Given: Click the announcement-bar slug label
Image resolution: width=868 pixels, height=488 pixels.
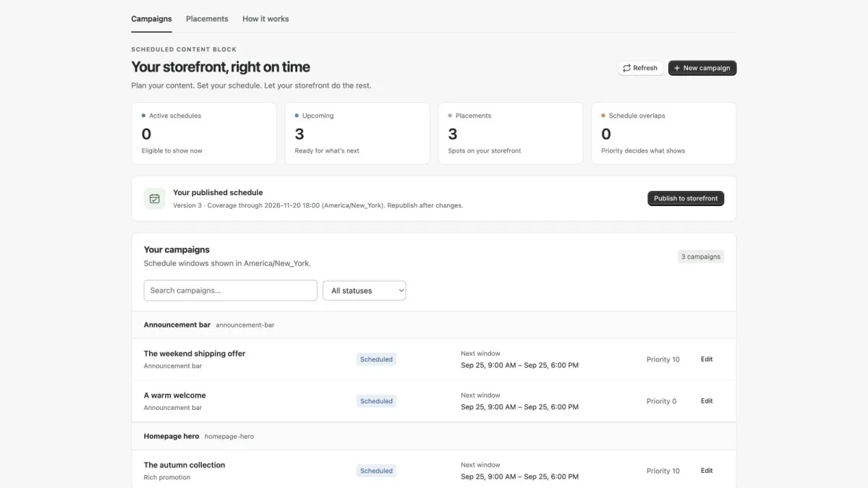Looking at the screenshot, I should [x=245, y=325].
